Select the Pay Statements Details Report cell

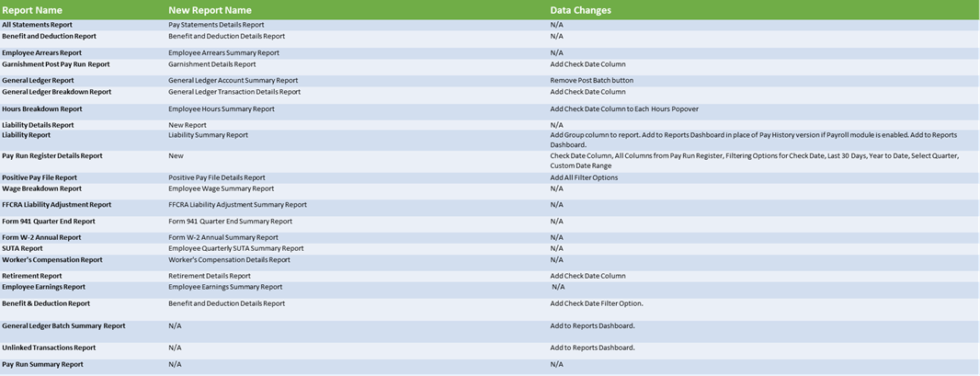click(x=216, y=25)
